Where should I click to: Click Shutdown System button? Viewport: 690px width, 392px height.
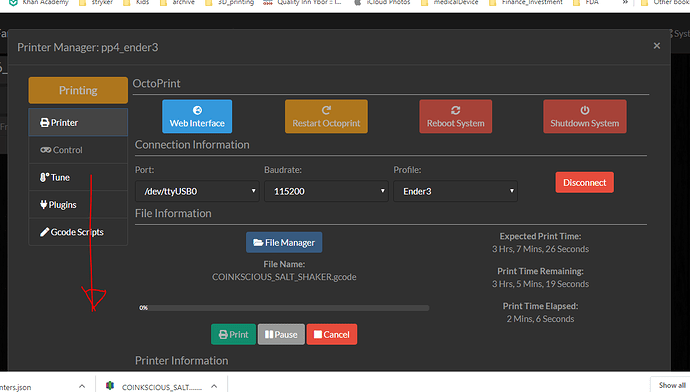point(584,116)
